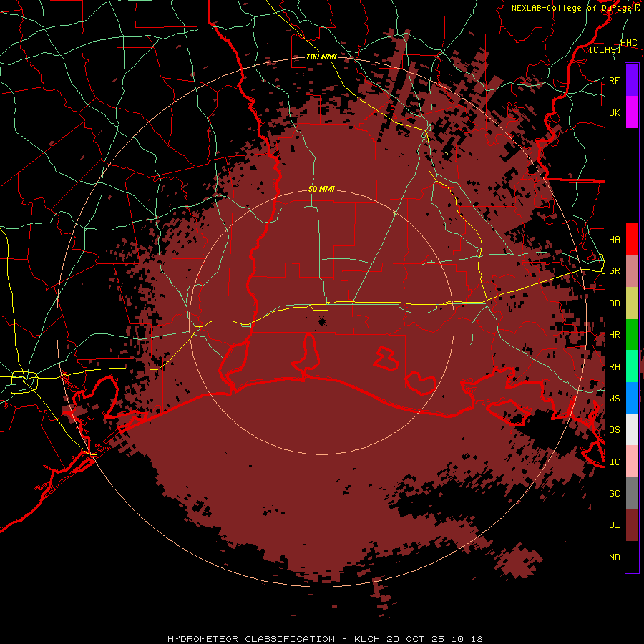644x644 pixels.
Task: Click the KLCH station identifier
Action: [367, 639]
